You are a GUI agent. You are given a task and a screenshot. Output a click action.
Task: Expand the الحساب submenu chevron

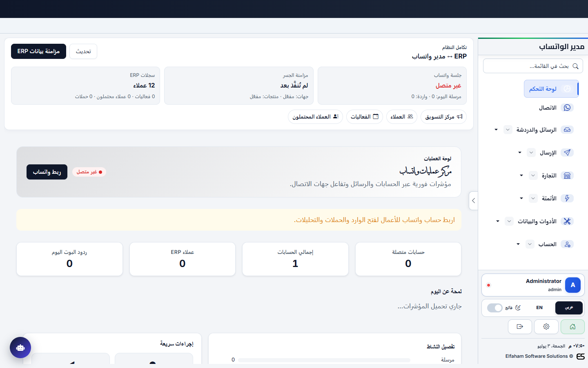(x=530, y=244)
